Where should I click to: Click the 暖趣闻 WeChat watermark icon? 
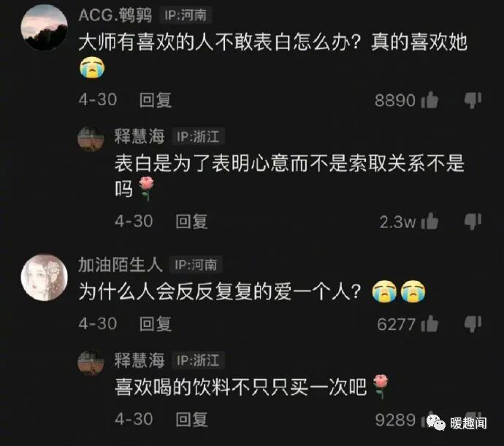(x=435, y=423)
